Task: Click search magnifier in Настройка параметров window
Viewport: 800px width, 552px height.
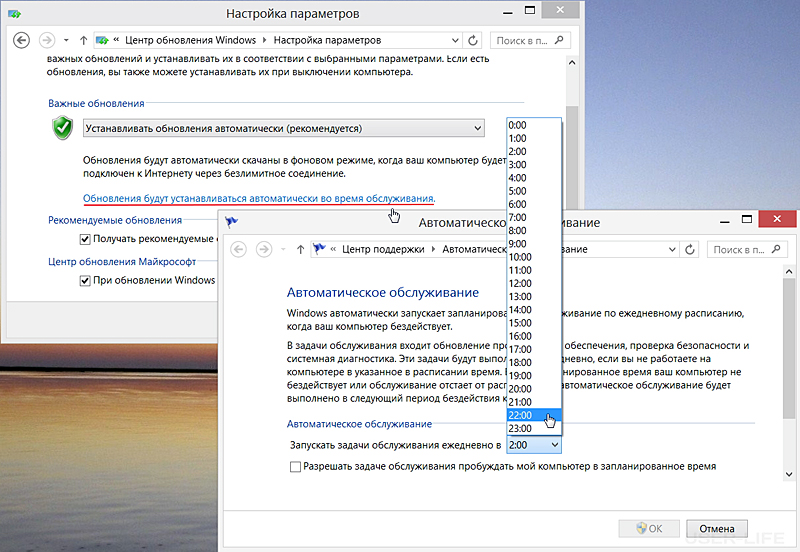Action: [x=560, y=40]
